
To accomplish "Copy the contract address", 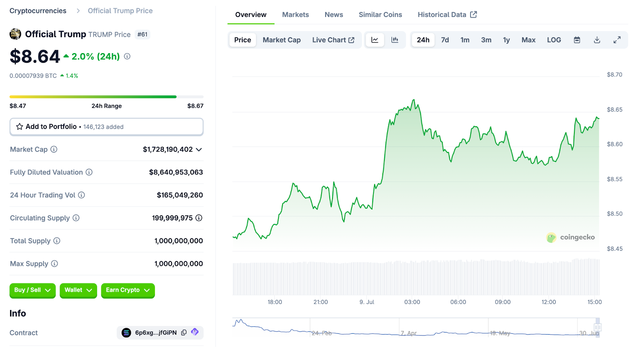I will coord(184,333).
